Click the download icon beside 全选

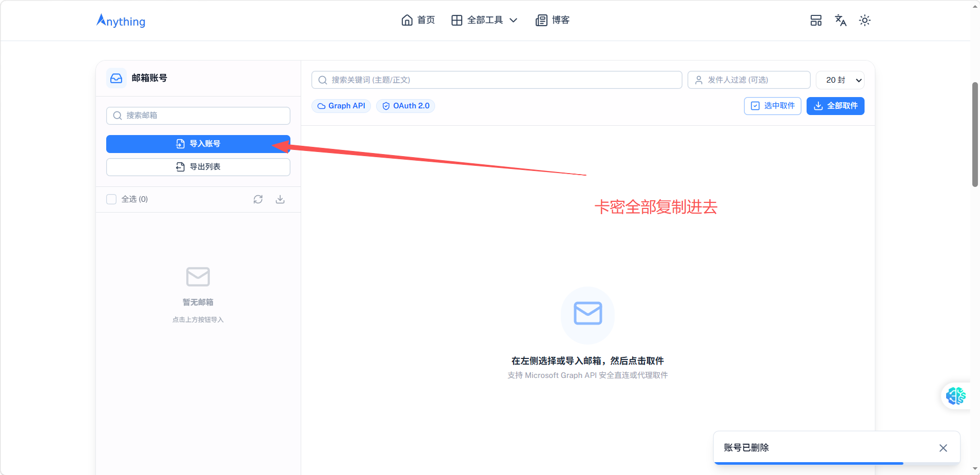pos(280,199)
